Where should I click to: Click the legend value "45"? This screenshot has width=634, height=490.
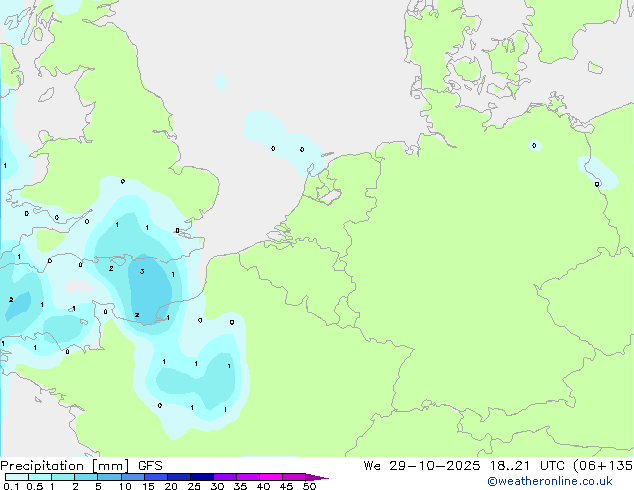pyautogui.click(x=286, y=486)
